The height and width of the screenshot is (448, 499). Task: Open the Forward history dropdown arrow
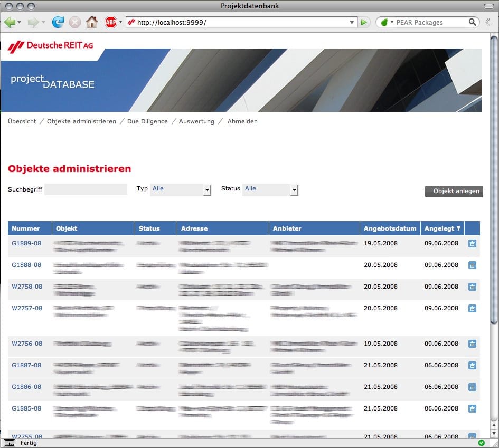click(43, 22)
